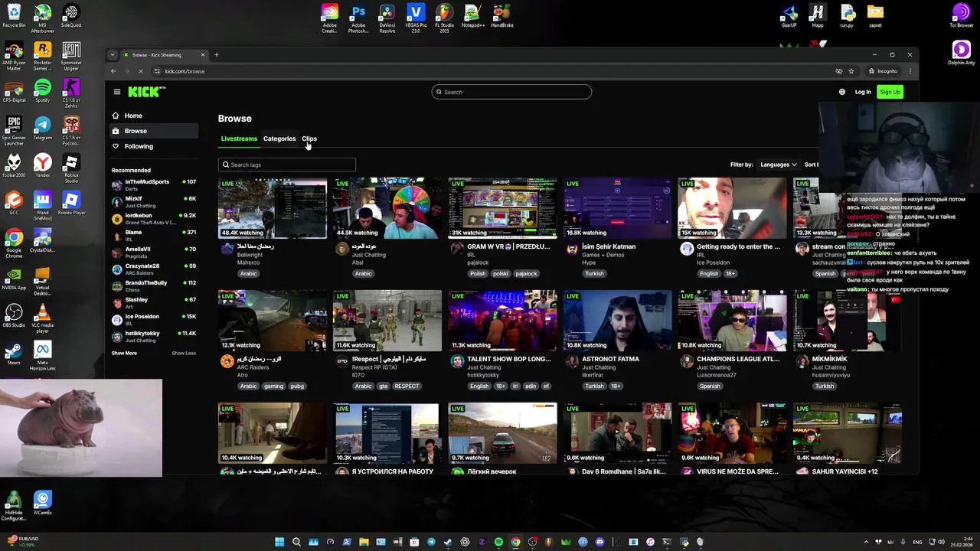Open Epic Games Launcher desktop icon
Screen dimensions: 980x551
click(14, 130)
